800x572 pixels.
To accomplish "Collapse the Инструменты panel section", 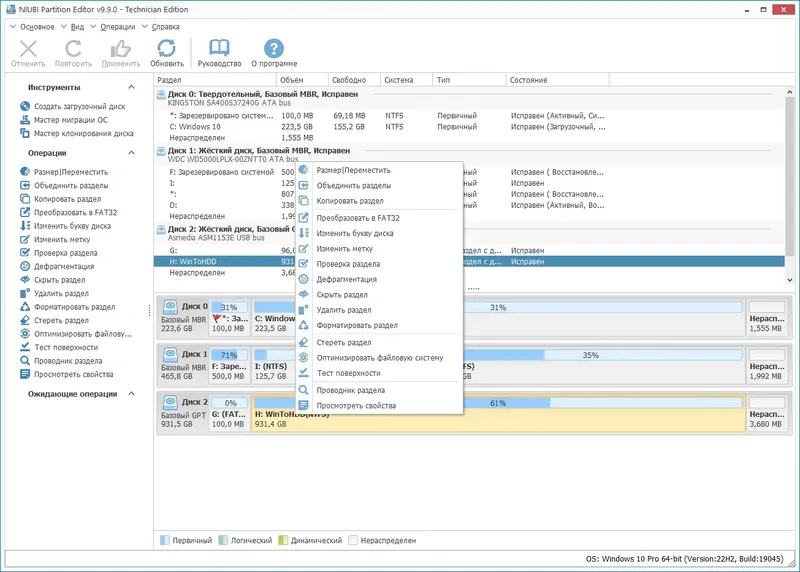I will [131, 87].
